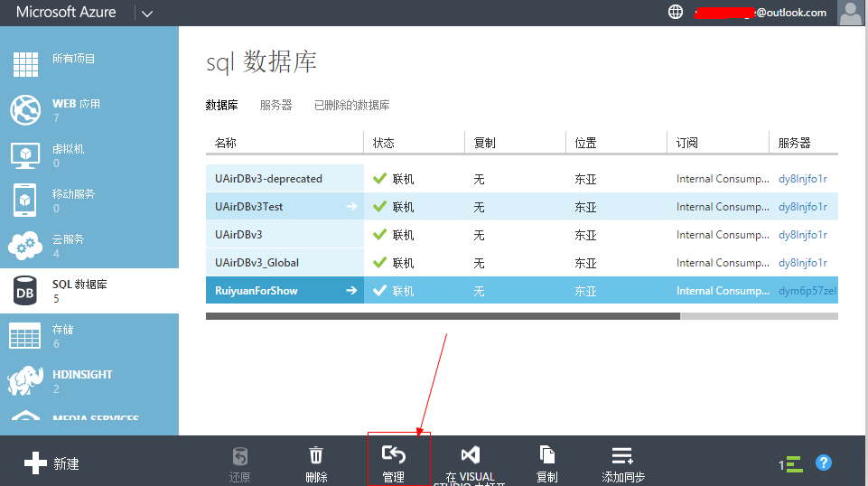Click the user avatar icon

(850, 13)
